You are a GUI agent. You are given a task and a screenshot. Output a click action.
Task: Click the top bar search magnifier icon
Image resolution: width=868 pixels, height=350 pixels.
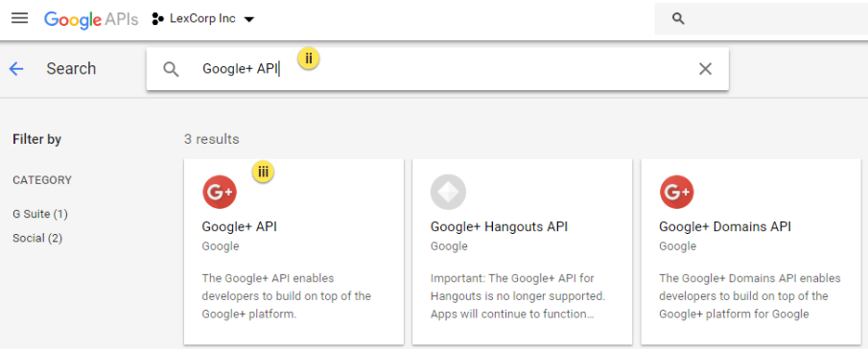tap(678, 19)
